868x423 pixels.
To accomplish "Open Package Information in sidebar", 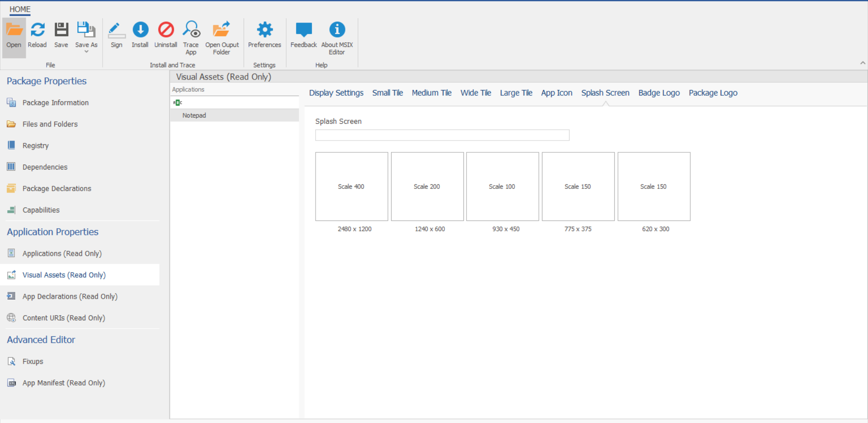I will pyautogui.click(x=55, y=103).
